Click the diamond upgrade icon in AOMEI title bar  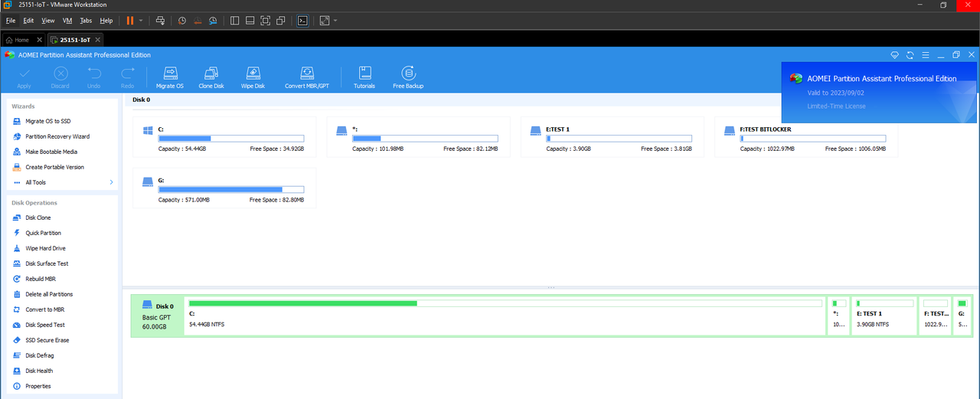click(x=894, y=55)
